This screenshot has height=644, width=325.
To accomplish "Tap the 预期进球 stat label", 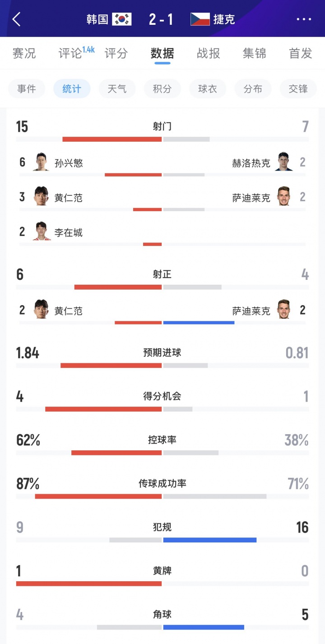I will pos(162,352).
